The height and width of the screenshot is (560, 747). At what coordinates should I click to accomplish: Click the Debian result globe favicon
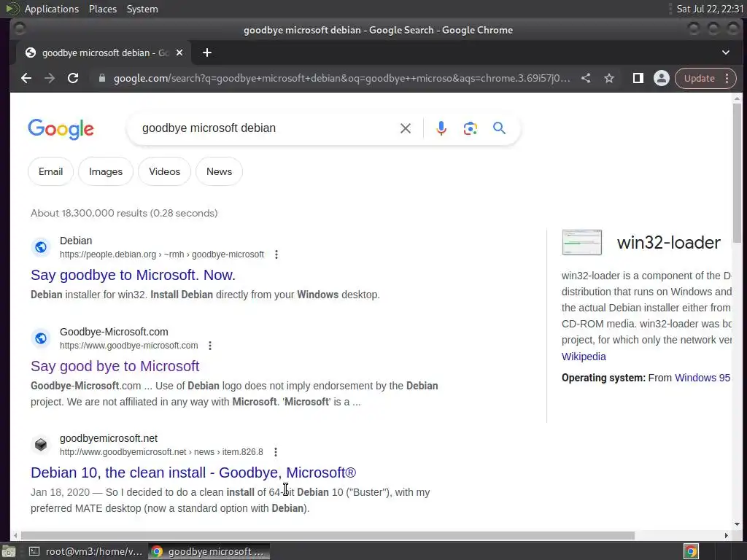pyautogui.click(x=41, y=247)
